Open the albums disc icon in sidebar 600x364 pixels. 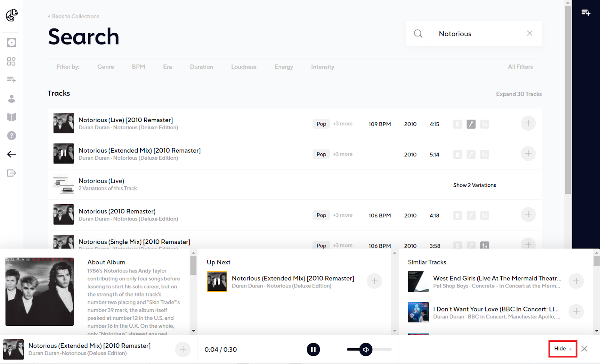(x=12, y=42)
